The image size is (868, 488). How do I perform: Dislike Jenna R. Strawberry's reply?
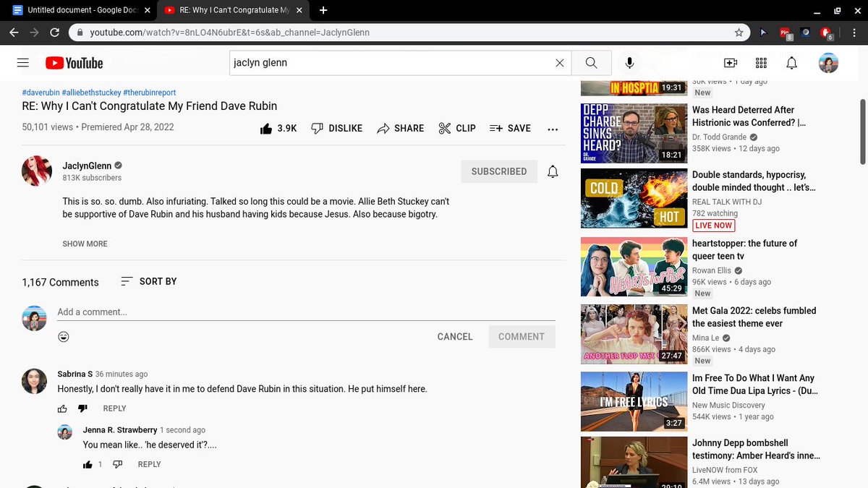coord(117,464)
